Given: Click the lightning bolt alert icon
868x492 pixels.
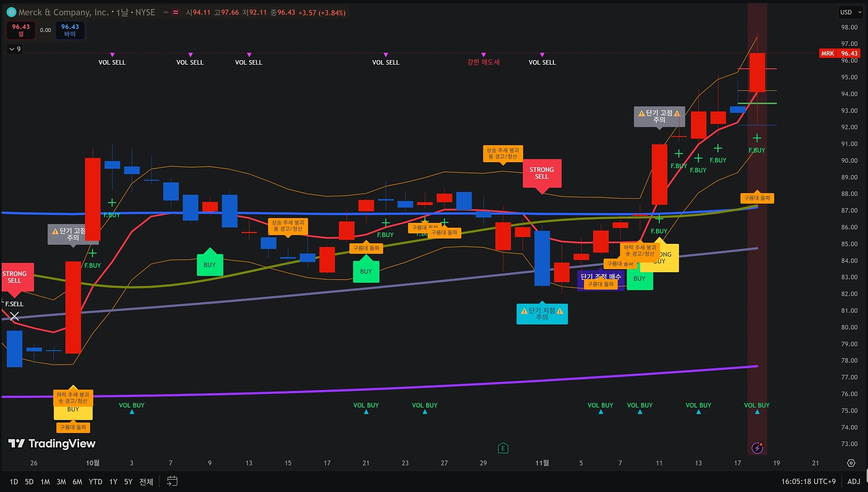Looking at the screenshot, I should coord(757,448).
